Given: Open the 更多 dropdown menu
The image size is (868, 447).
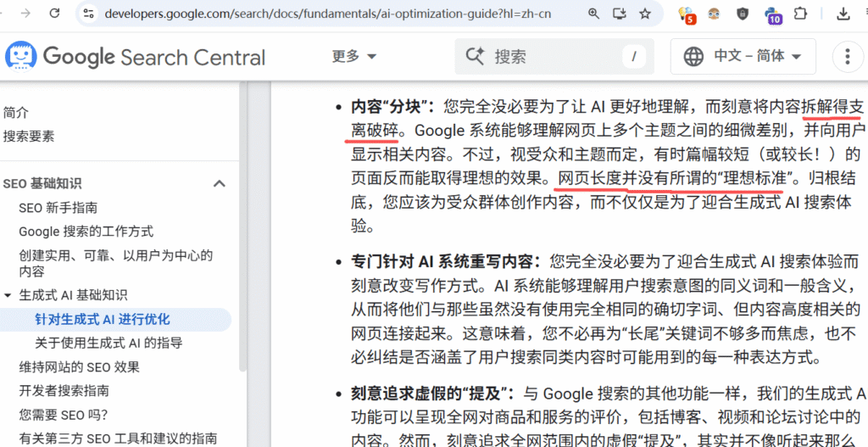Looking at the screenshot, I should [x=354, y=56].
